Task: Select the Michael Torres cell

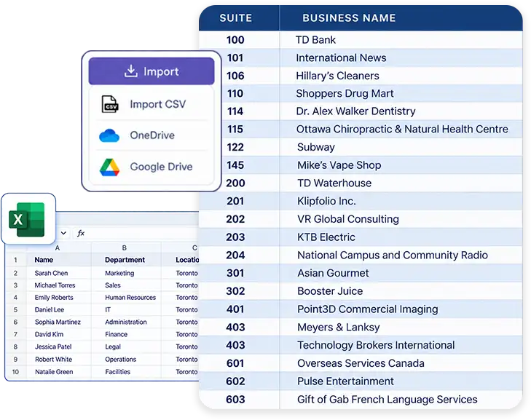Action: click(x=58, y=285)
